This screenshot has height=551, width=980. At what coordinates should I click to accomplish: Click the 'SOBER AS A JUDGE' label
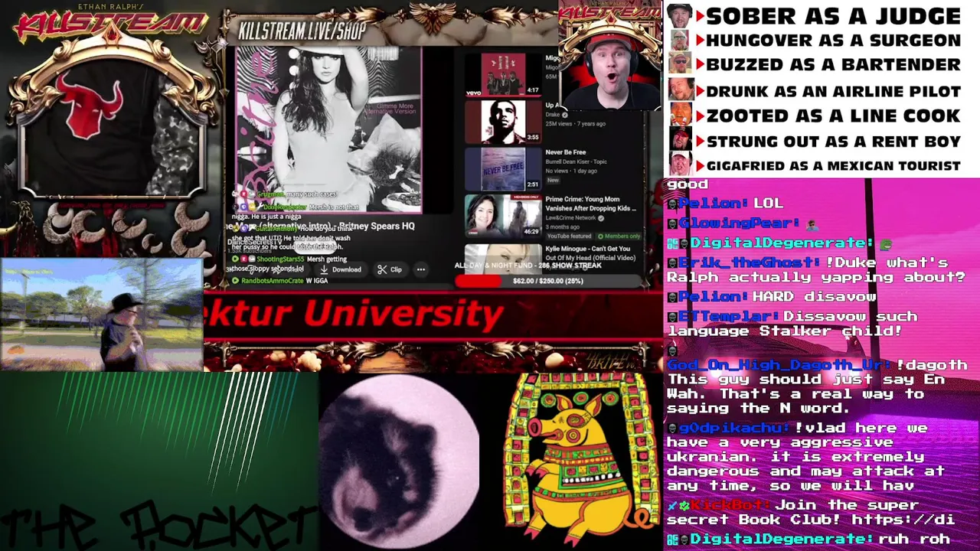(x=833, y=16)
